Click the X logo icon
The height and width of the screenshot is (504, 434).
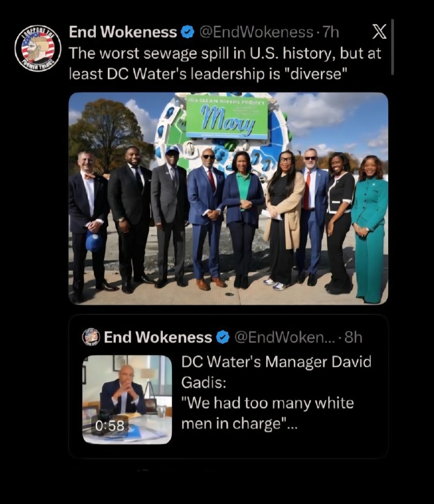click(x=378, y=32)
